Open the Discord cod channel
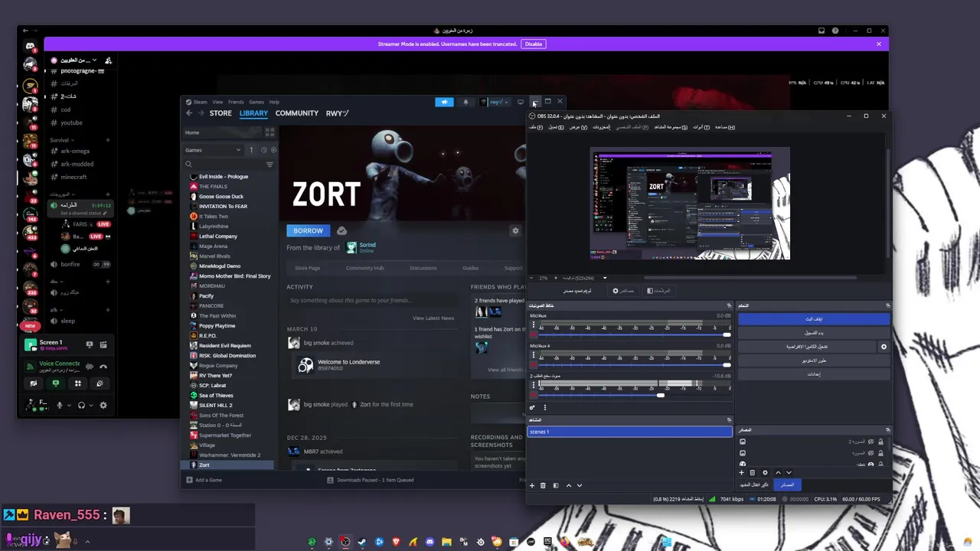The height and width of the screenshot is (551, 980). (66, 109)
